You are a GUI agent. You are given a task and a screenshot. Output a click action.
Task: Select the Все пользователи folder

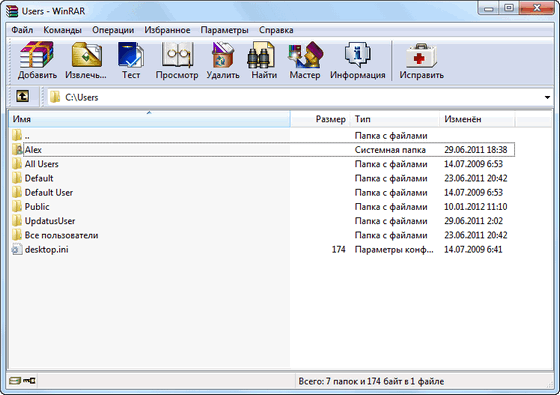tap(61, 235)
